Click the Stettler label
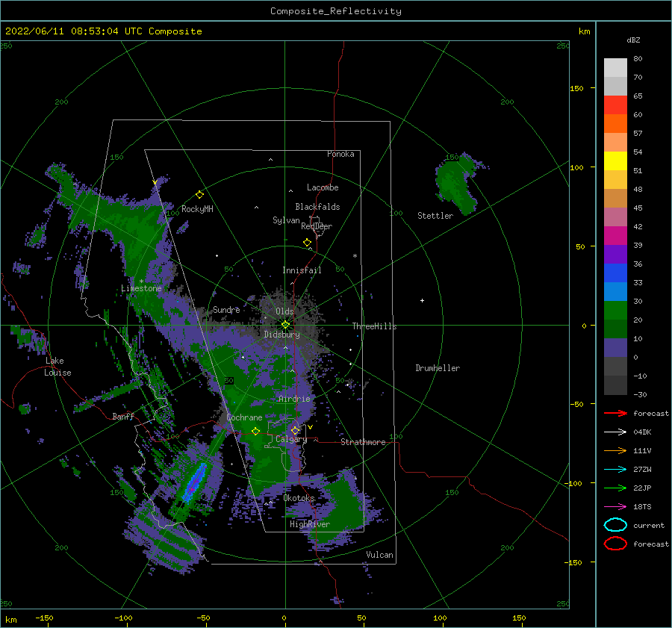 click(435, 216)
